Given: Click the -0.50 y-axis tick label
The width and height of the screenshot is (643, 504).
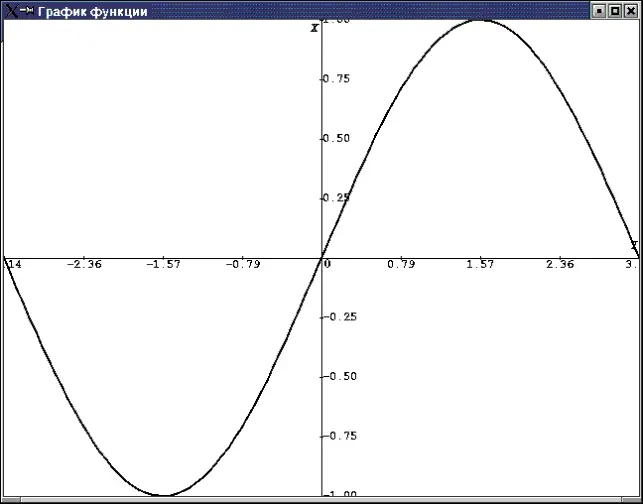Looking at the screenshot, I should click(x=341, y=376).
